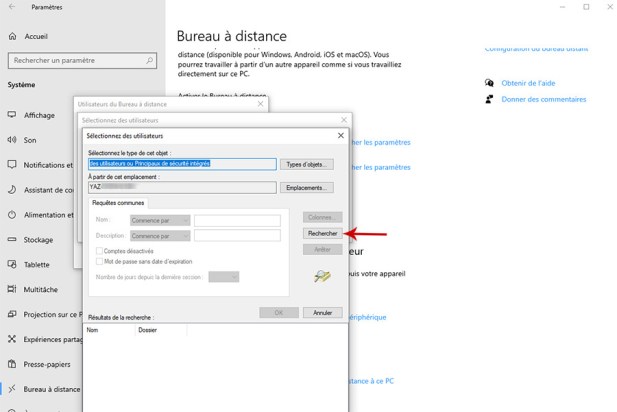Click the Colonnes button
617x412 pixels.
pos(323,217)
